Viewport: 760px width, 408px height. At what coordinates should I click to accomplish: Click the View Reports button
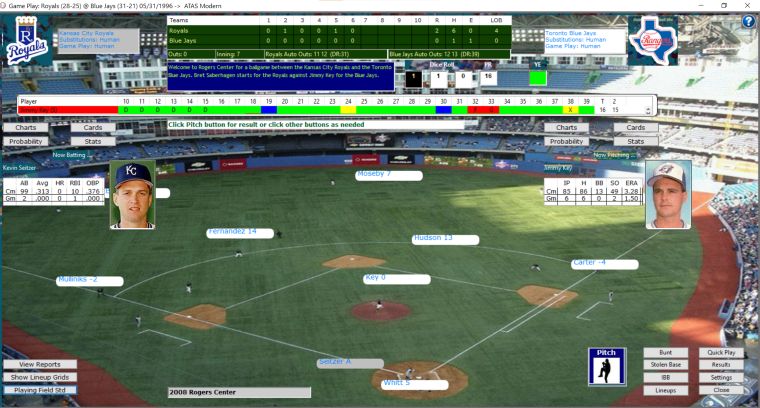pos(40,364)
